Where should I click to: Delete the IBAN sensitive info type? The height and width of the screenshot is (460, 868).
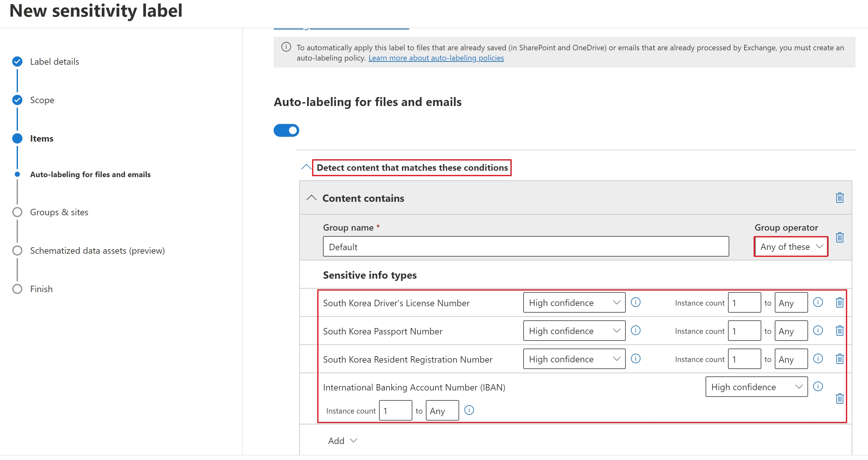[x=840, y=399]
